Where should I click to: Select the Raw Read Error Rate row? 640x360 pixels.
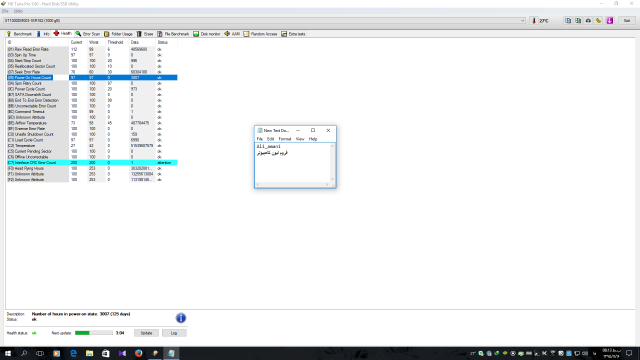click(92, 49)
